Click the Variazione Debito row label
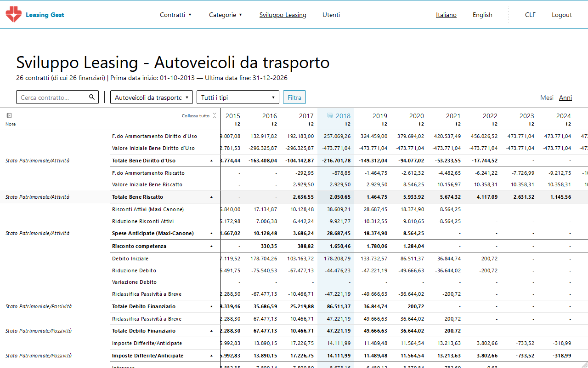This screenshot has width=588, height=368. pos(135,282)
